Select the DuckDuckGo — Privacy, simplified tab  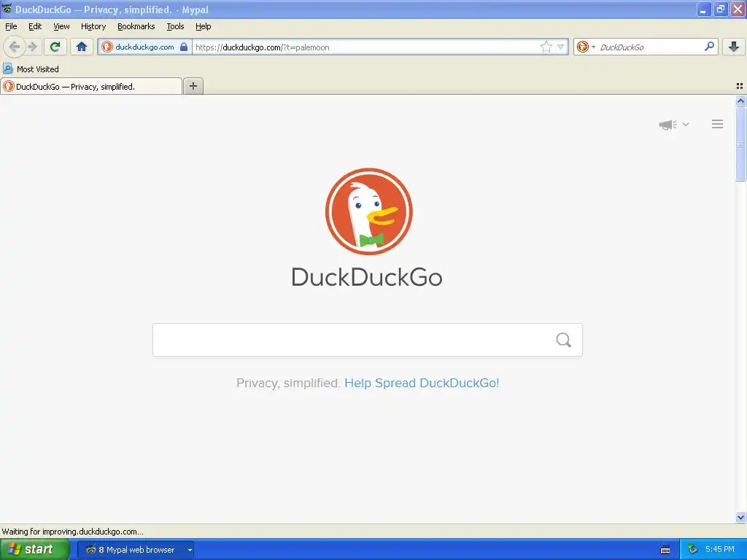click(x=91, y=86)
